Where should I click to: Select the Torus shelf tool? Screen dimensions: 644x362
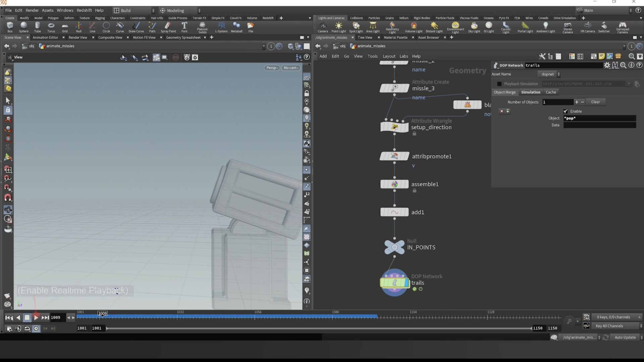[51, 27]
